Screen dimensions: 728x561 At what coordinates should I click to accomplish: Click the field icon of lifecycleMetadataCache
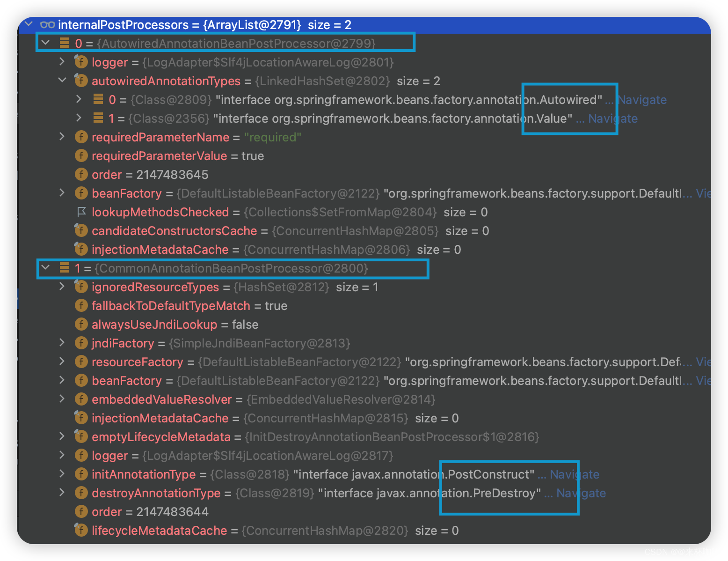point(81,530)
